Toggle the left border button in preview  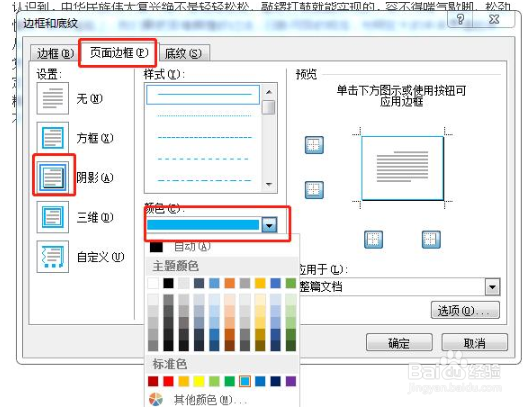click(374, 240)
